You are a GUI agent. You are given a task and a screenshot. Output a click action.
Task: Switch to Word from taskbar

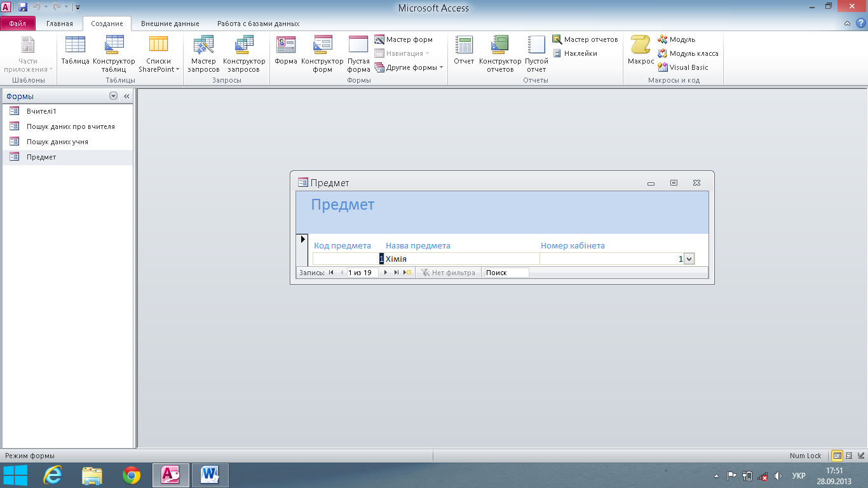[210, 475]
